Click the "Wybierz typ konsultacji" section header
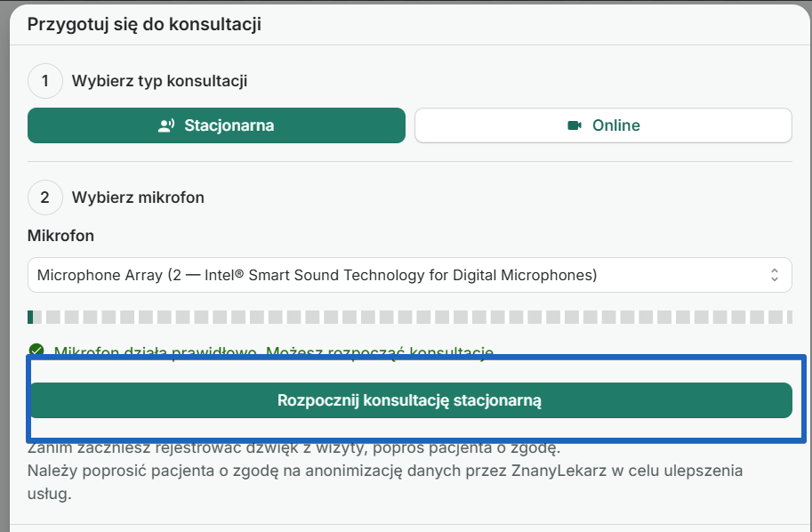812x532 pixels. click(160, 79)
